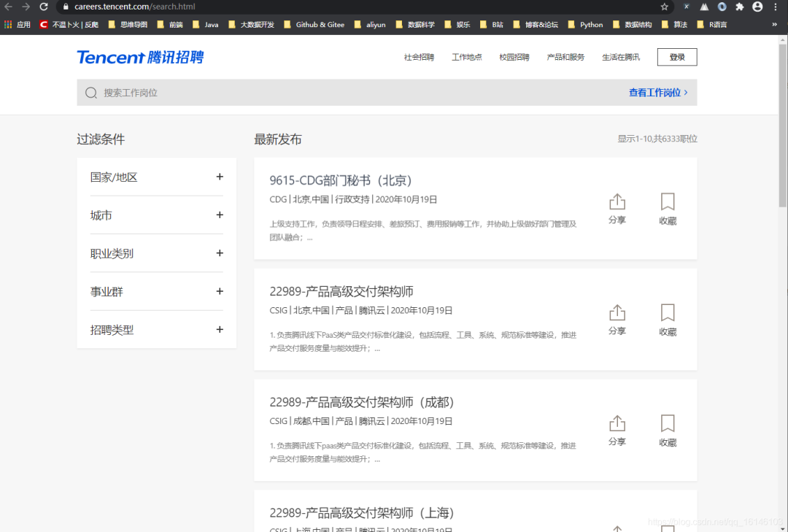Screen dimensions: 788x532
Task: Open the X extension icon
Action: (687, 7)
